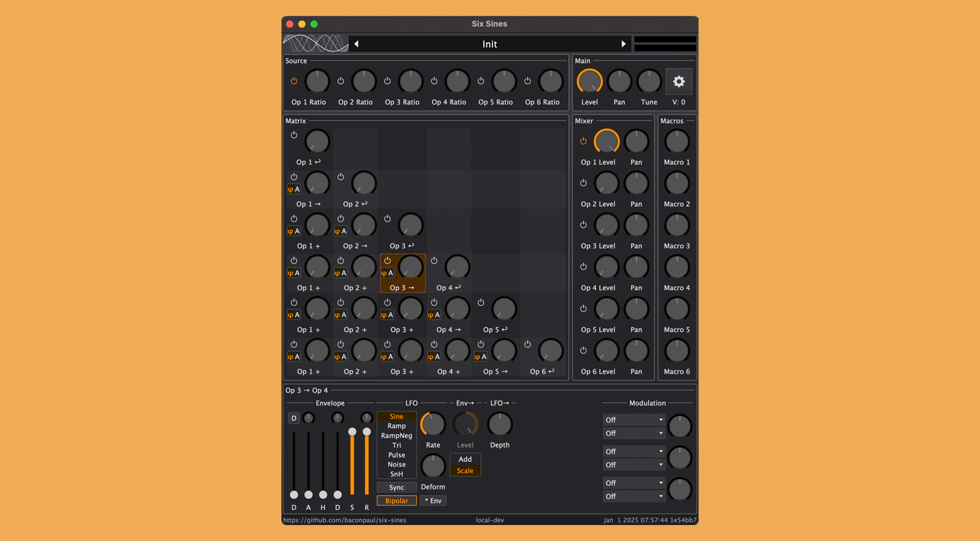Enable Op 6 Level power in Mixer
980x541 pixels.
click(x=584, y=350)
